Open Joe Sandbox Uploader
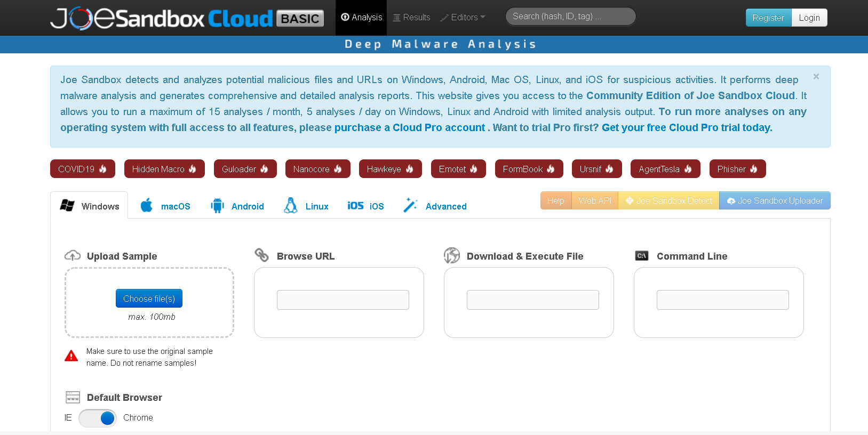Image resolution: width=868 pixels, height=435 pixels. (775, 200)
